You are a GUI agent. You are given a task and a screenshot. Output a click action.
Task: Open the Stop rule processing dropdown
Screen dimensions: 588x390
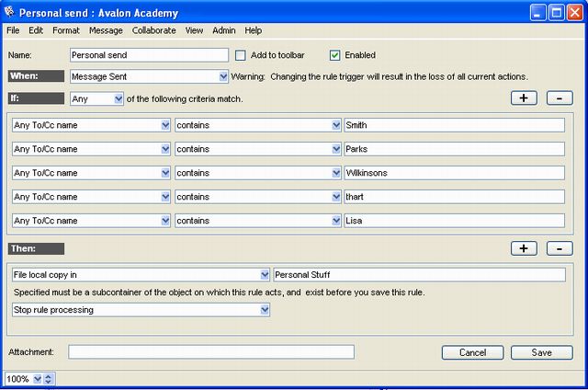(x=265, y=310)
